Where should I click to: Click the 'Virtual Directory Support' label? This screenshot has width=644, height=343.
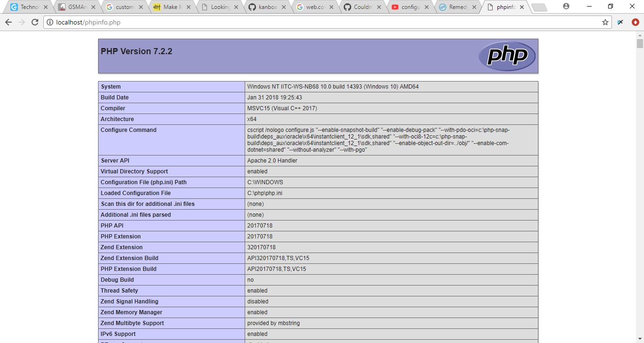tap(134, 171)
